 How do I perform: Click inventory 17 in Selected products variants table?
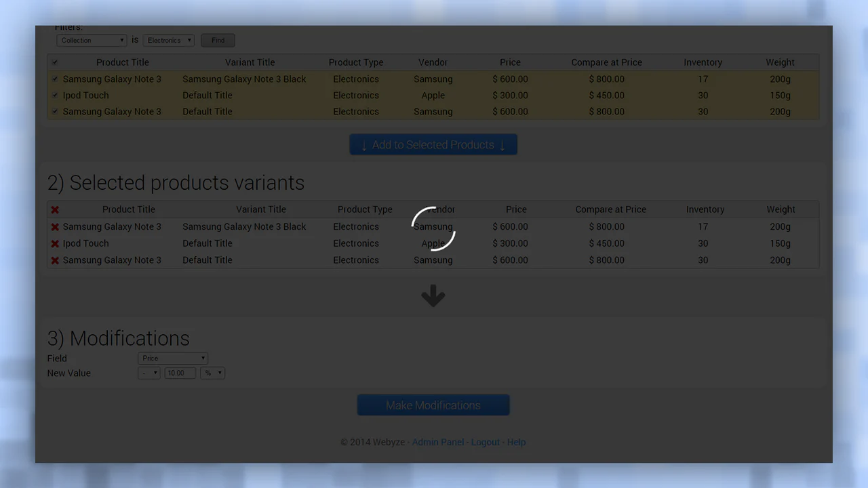pos(703,227)
